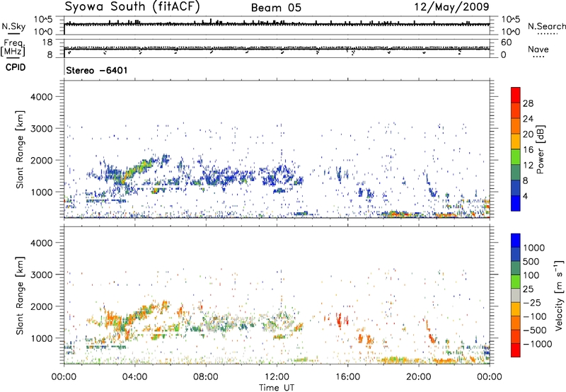This screenshot has width=566, height=392.
Task: Click the '04:00' time tick label
Action: click(x=134, y=377)
